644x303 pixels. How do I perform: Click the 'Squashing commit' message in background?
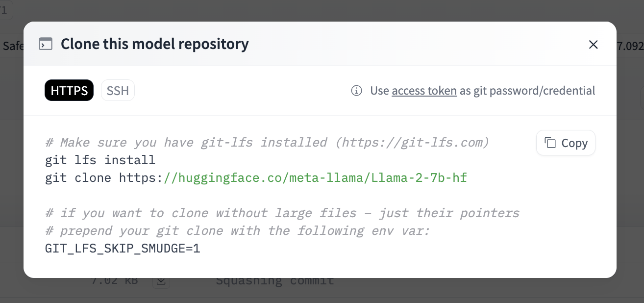tap(275, 281)
